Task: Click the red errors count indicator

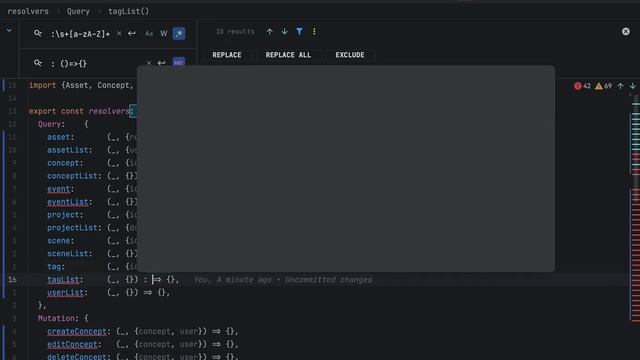Action: [582, 86]
